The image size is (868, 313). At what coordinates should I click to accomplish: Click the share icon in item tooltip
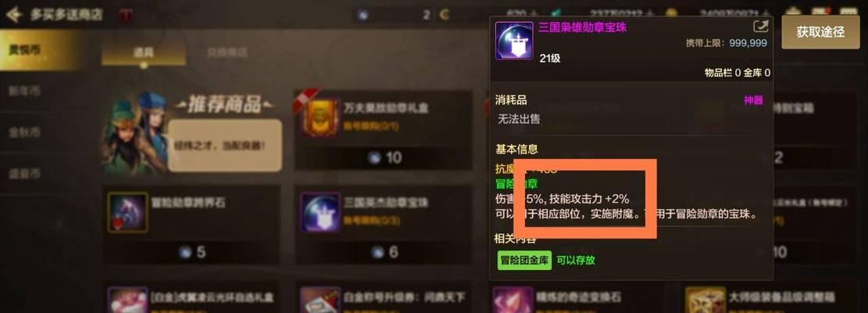[x=759, y=27]
